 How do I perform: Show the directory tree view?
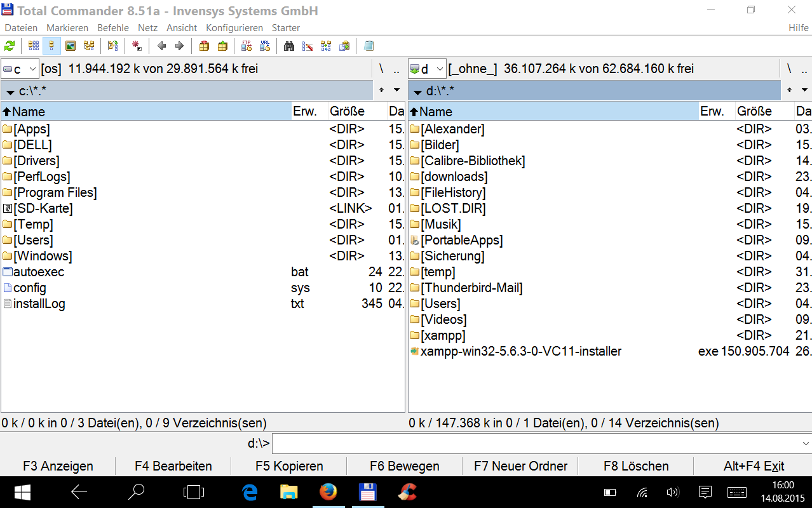click(x=89, y=46)
